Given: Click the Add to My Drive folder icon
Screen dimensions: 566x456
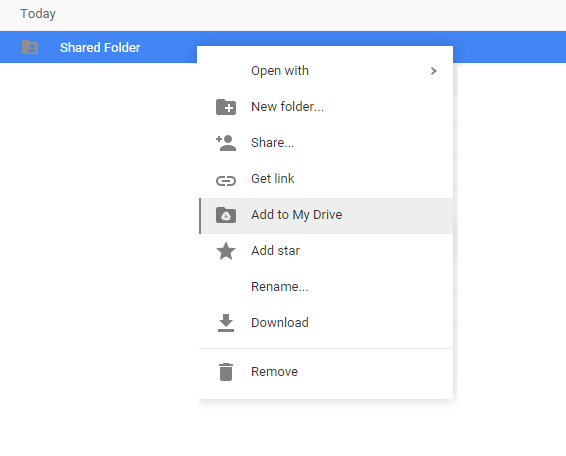Looking at the screenshot, I should pos(226,215).
